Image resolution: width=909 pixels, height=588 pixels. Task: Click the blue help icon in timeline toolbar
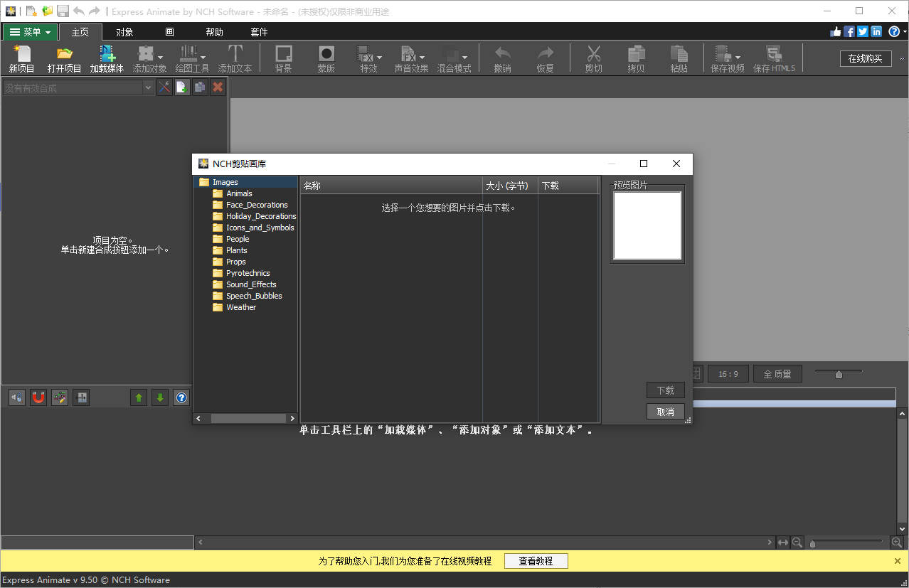(x=181, y=397)
